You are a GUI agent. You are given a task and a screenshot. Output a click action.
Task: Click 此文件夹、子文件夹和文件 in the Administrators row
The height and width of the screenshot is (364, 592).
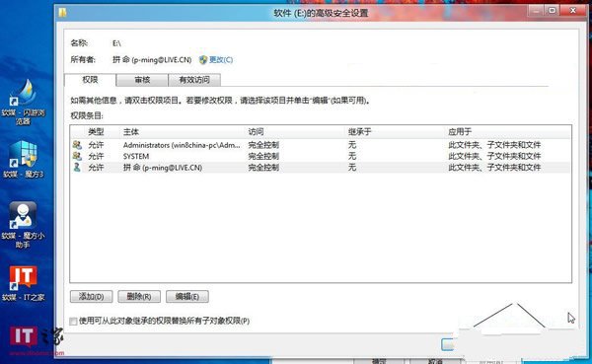point(494,145)
